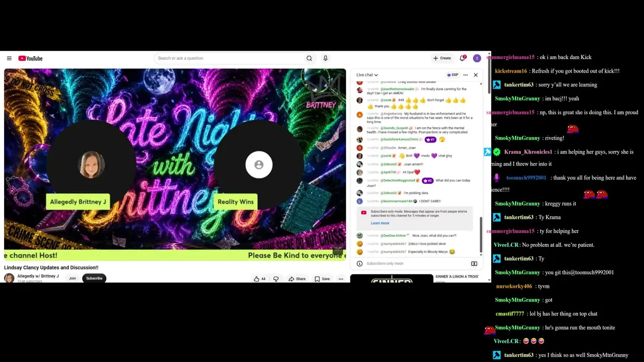The height and width of the screenshot is (362, 644).
Task: Follow the Learn more link in chat
Action: click(x=380, y=223)
